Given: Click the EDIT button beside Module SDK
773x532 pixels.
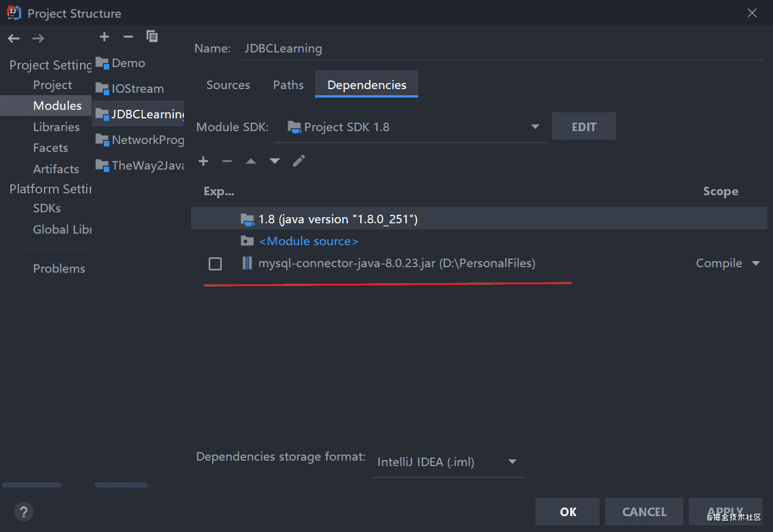Looking at the screenshot, I should (584, 127).
